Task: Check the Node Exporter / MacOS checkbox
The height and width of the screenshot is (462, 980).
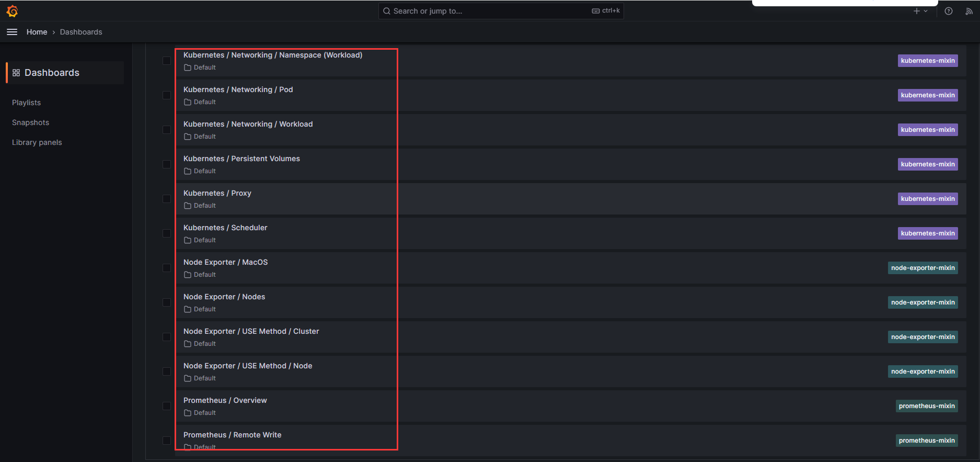Action: (x=167, y=268)
